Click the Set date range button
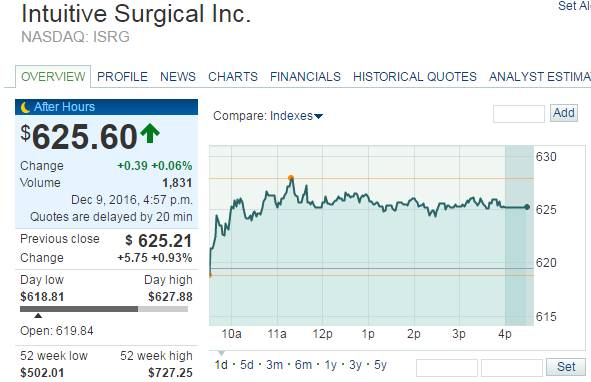This screenshot has height=382, width=591. click(x=566, y=367)
